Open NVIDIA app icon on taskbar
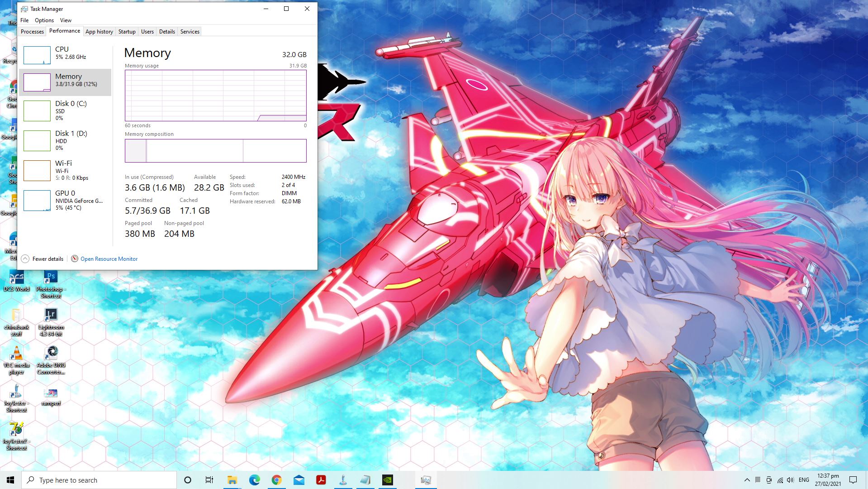 [388, 480]
